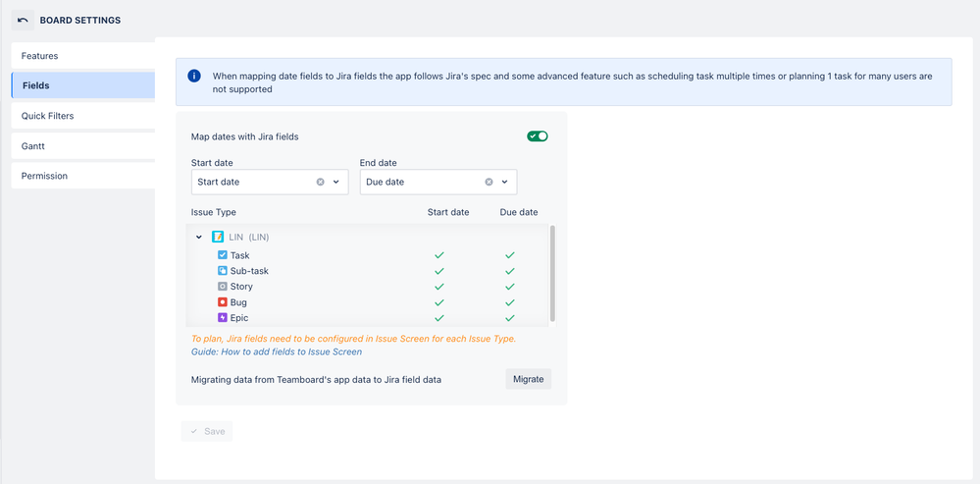Go back using the Board Settings arrow

23,20
